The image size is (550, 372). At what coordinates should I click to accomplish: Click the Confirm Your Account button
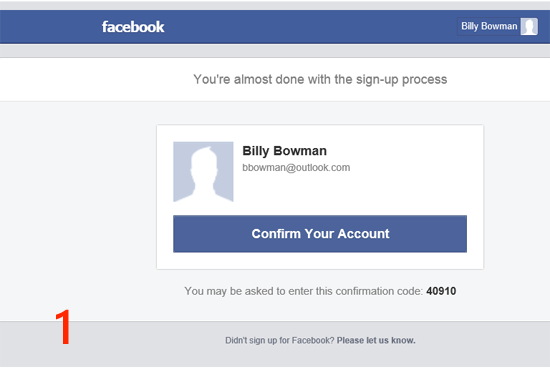point(320,234)
